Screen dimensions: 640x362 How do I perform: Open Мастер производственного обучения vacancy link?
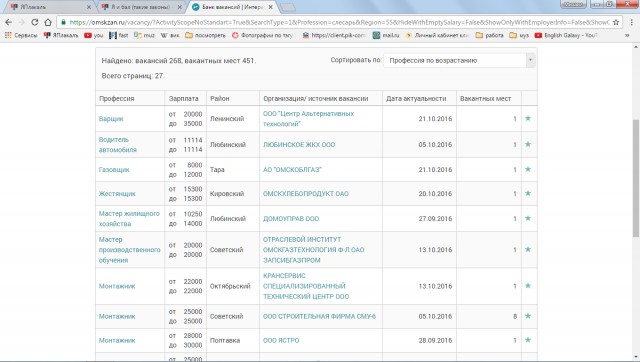[129, 249]
